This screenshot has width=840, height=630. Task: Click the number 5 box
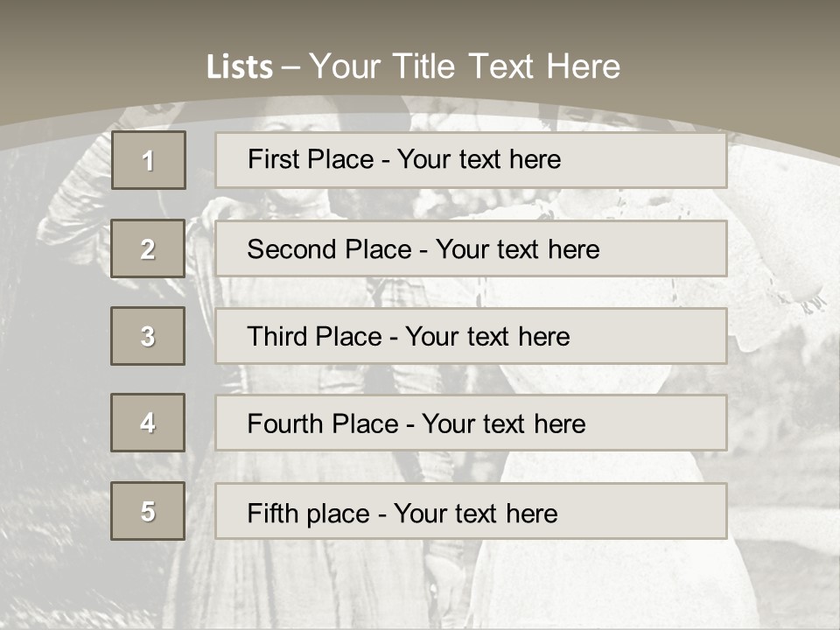[x=148, y=511]
